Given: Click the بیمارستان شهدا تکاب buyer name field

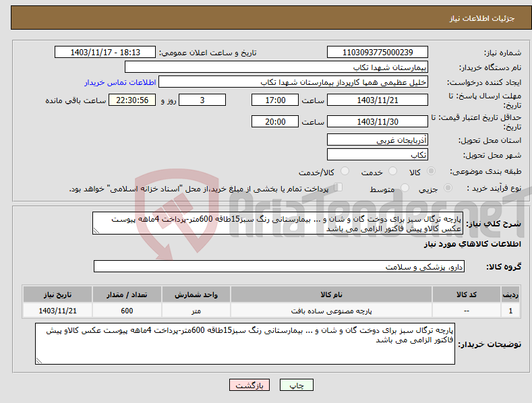Looking at the screenshot, I should (276, 67).
